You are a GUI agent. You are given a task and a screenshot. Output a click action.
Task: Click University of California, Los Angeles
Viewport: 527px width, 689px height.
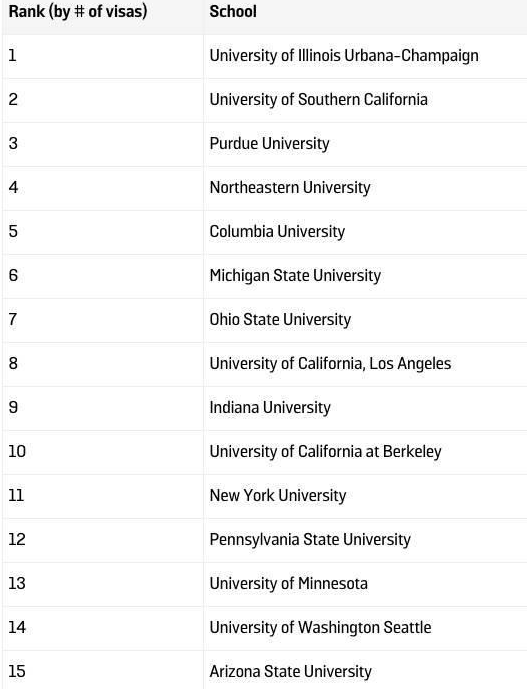[x=330, y=364]
